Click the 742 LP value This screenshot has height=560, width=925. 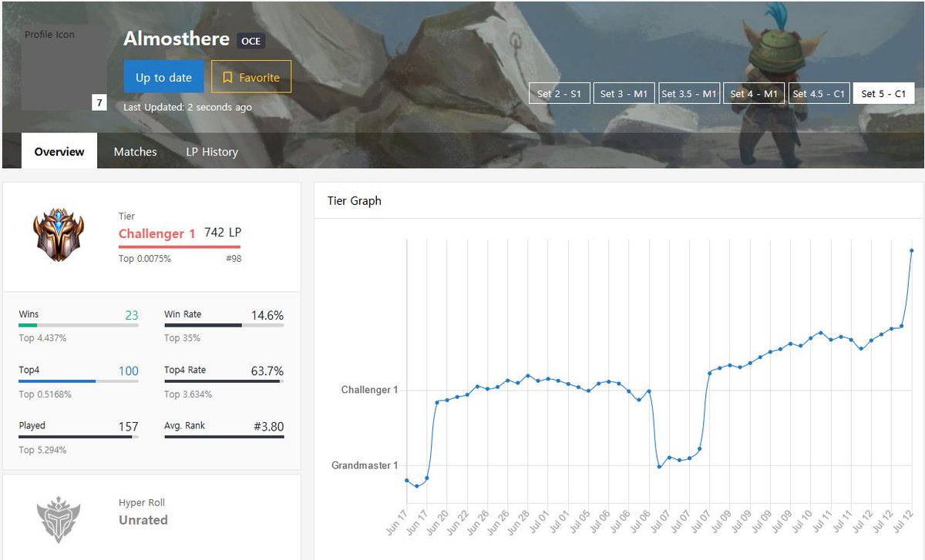(223, 233)
